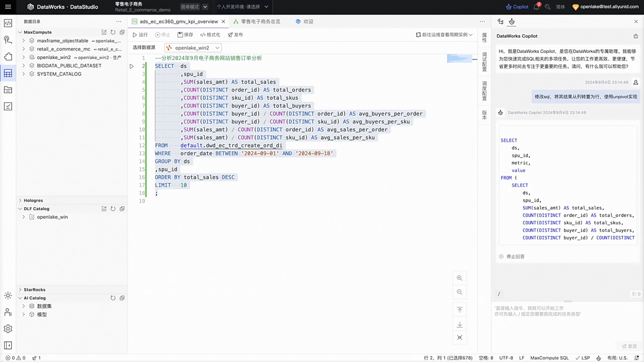This screenshot has width=644, height=362.
Task: Open the openlake_win2 data source dropdown
Action: [x=193, y=48]
